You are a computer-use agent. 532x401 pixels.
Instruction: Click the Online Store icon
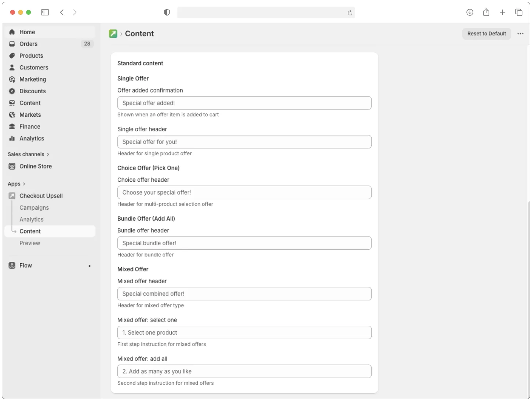click(x=12, y=166)
